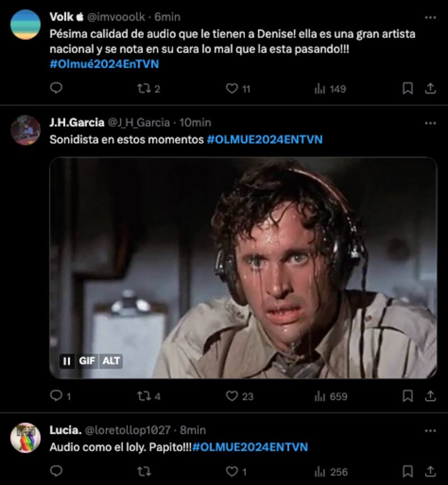
Task: View analytics showing 659 views
Action: 330,396
